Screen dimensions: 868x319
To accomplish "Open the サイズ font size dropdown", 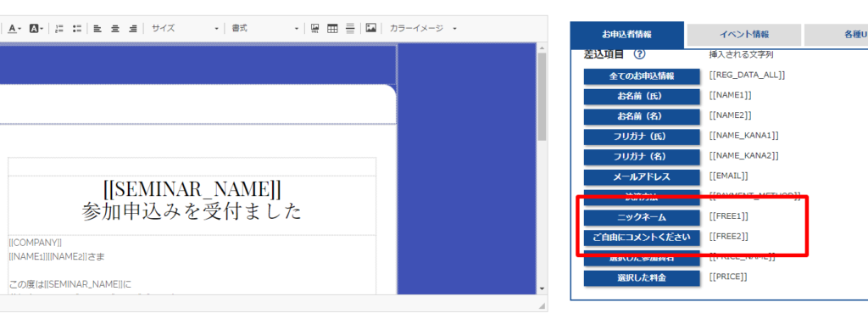I will [185, 28].
